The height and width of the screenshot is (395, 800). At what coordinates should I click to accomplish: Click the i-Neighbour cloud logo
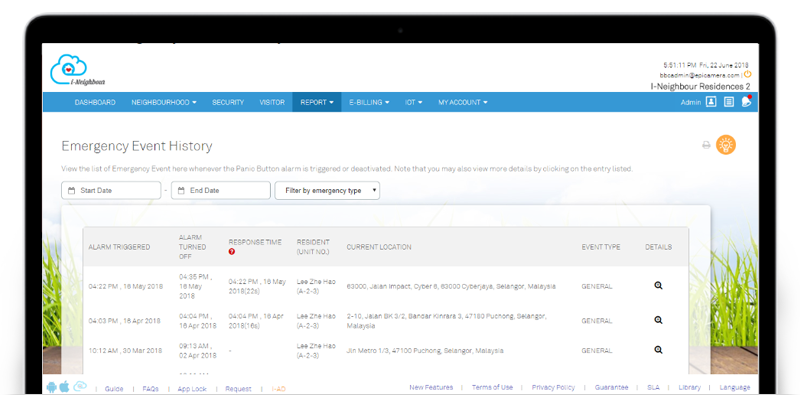coord(78,70)
